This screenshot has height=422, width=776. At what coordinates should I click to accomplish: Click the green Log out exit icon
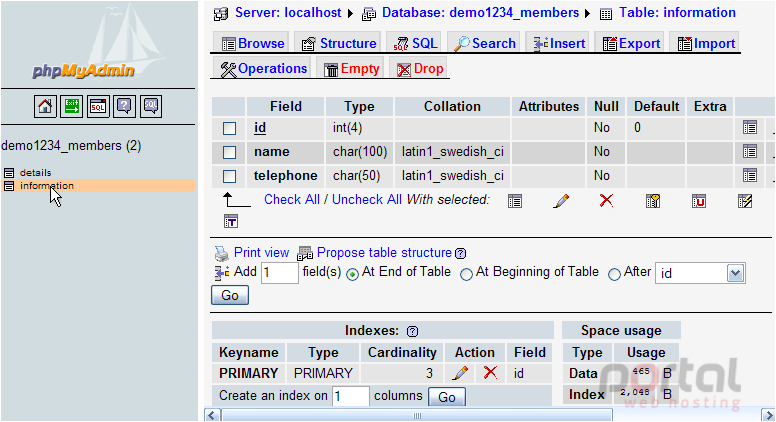coord(71,106)
